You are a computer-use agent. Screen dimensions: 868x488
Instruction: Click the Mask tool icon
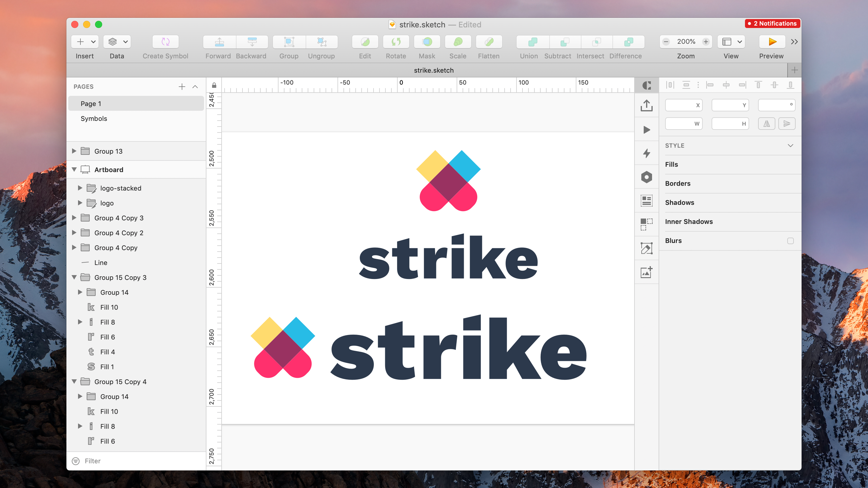427,42
